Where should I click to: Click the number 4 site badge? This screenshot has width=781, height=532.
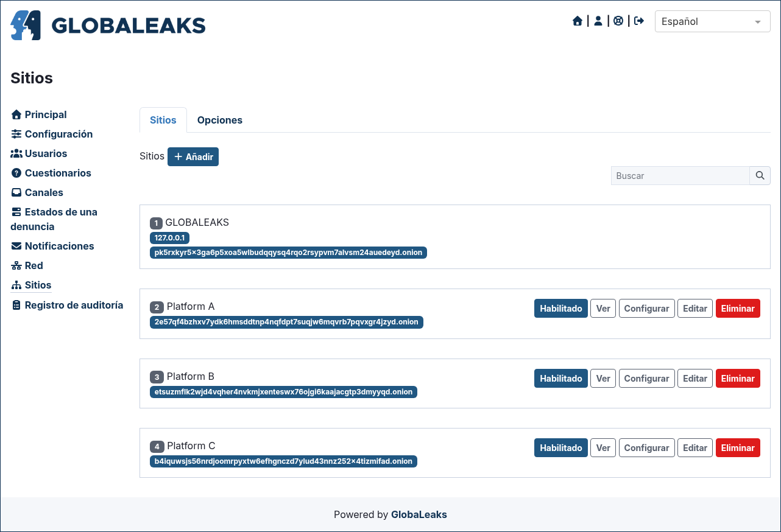point(157,446)
